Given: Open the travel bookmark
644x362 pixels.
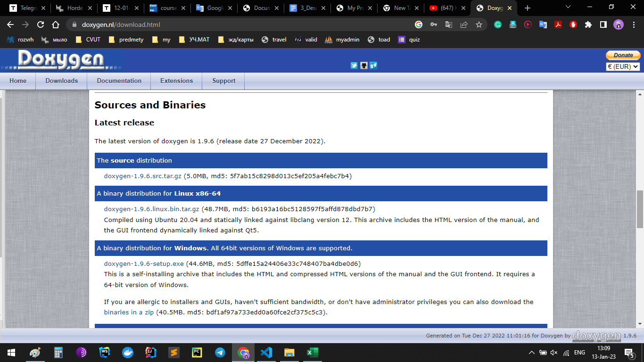Looking at the screenshot, I should coord(274,40).
